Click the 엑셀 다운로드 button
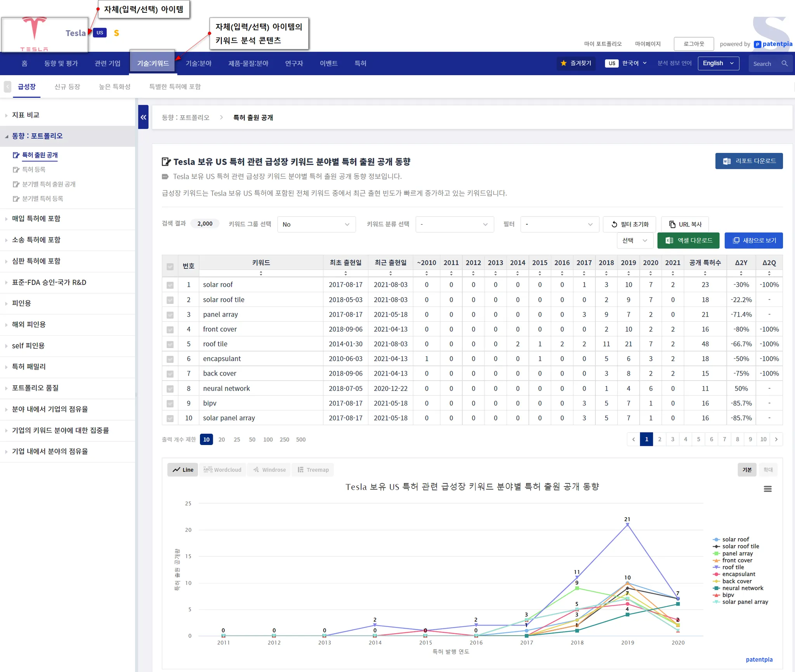 (x=688, y=241)
